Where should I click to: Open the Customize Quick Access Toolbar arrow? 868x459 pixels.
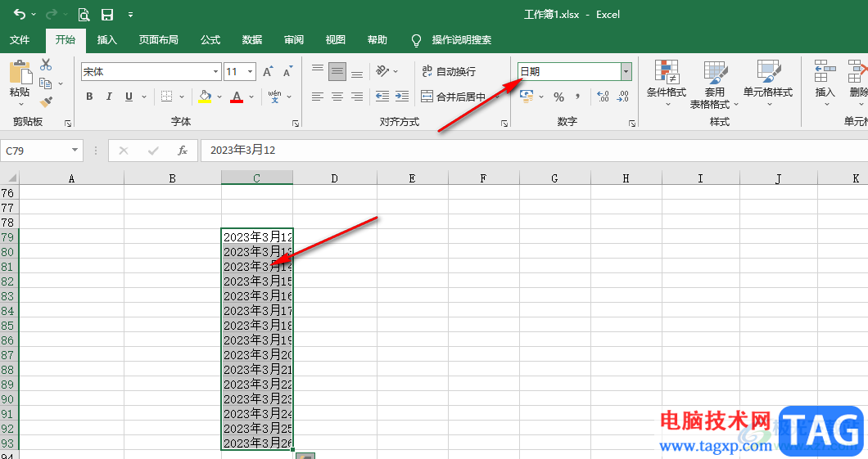131,15
